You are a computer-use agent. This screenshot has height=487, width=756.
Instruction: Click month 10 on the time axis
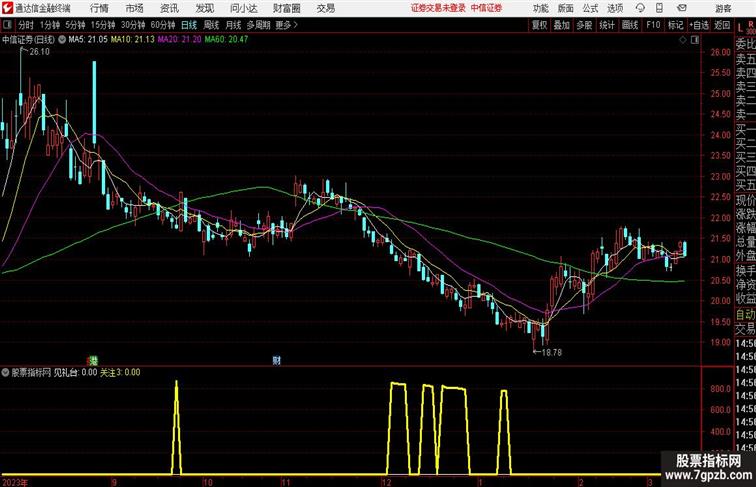(207, 482)
